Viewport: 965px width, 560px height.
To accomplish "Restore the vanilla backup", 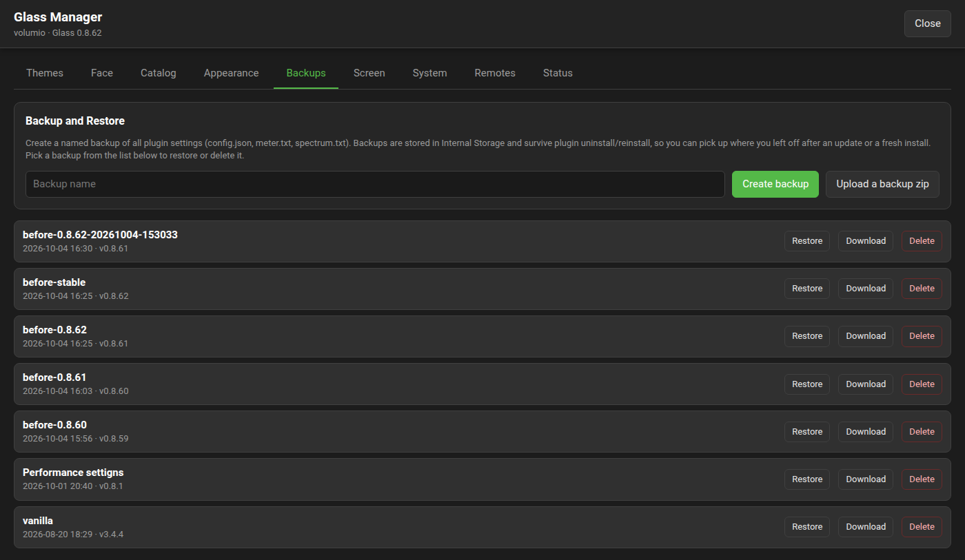I will 807,527.
